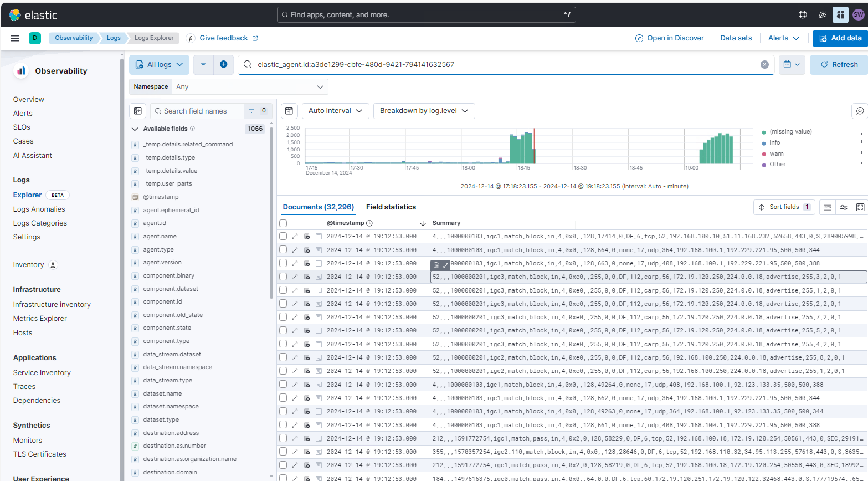Viewport: 868px width, 481px height.
Task: Expand details of row ending advertise,255,7,2,0,1
Action: (295, 317)
